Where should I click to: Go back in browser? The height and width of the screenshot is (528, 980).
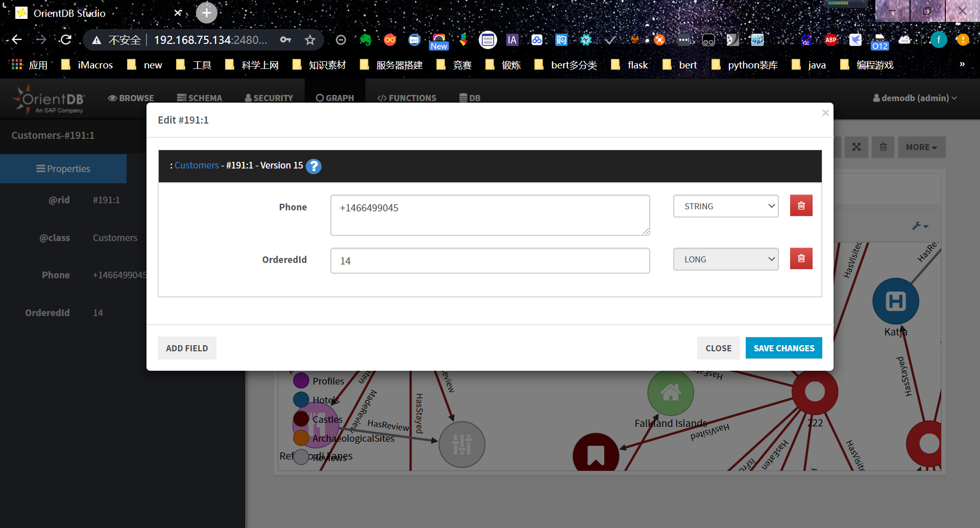17,40
